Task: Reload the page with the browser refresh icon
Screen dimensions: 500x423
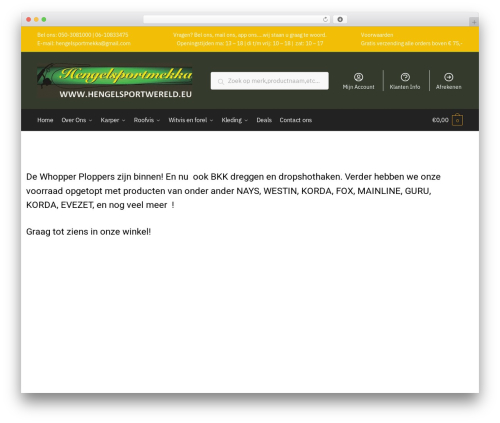Action: (x=325, y=19)
